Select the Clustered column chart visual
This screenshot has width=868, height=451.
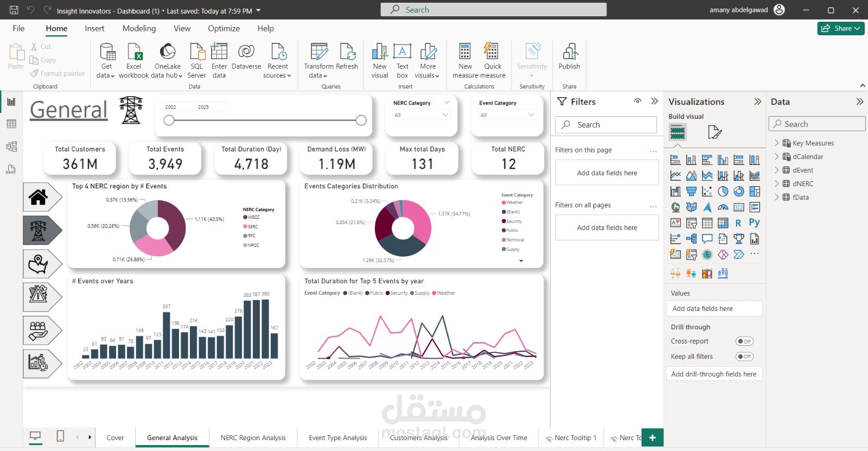pos(723,160)
